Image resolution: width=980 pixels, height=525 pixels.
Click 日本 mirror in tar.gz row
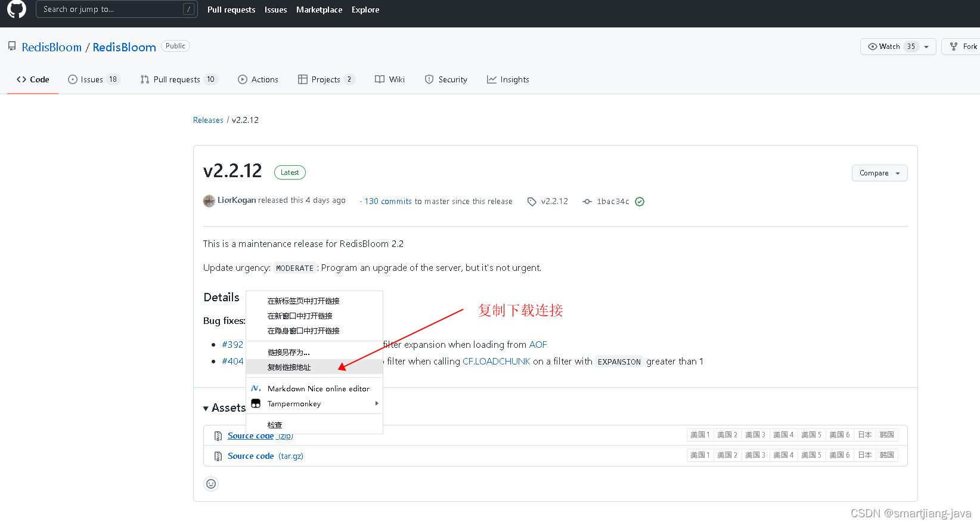(x=864, y=455)
